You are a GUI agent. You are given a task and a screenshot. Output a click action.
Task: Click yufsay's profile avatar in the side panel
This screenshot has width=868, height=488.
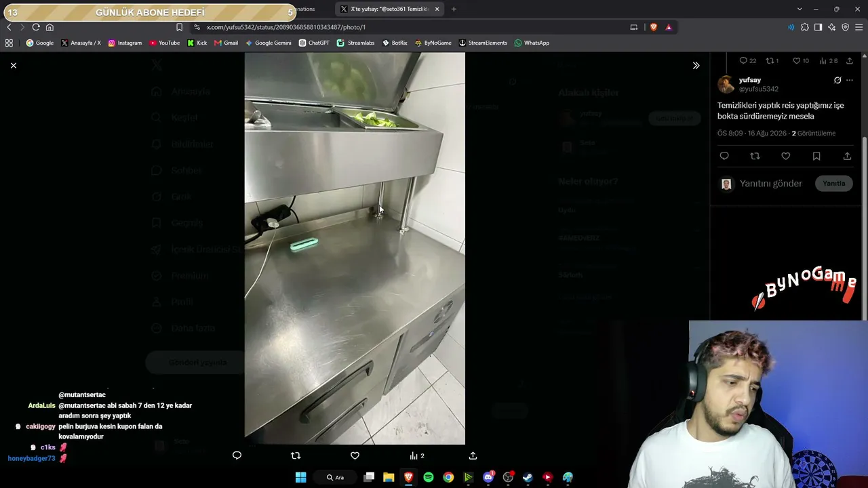[x=726, y=85]
